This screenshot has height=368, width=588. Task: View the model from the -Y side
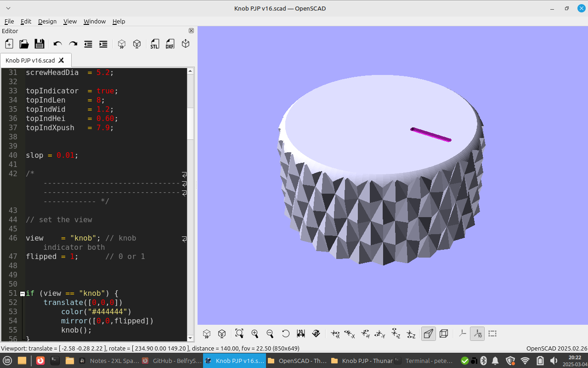[x=380, y=333]
